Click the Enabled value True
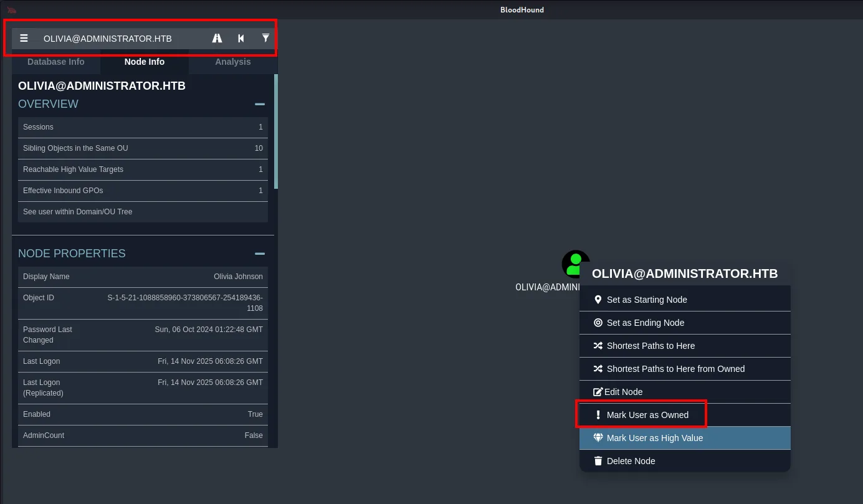 tap(255, 414)
